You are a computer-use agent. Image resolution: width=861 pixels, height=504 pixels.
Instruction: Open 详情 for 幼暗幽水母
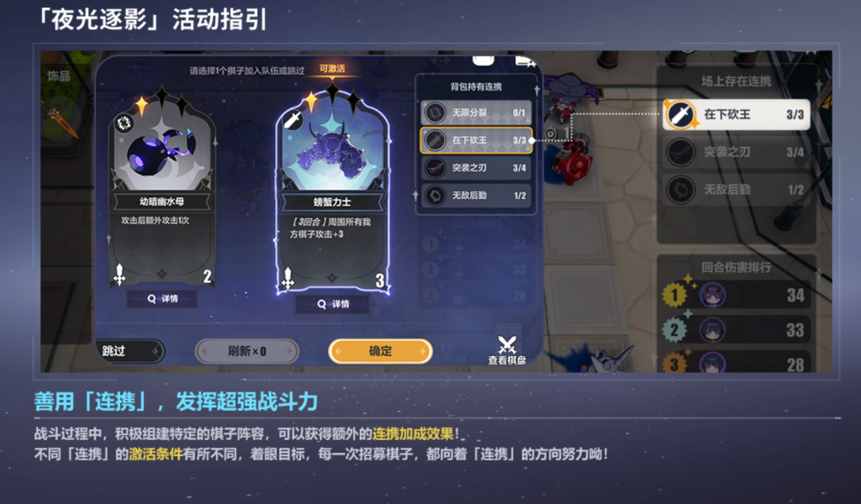pyautogui.click(x=162, y=299)
